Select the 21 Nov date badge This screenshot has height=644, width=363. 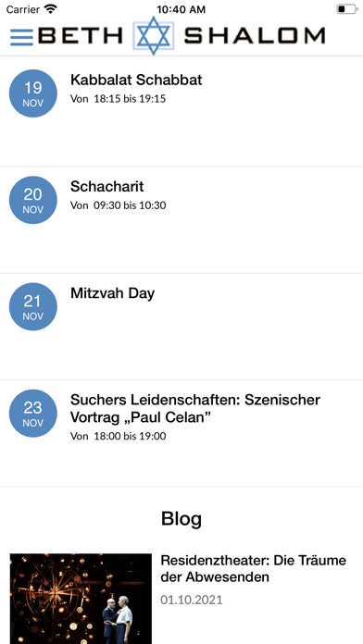click(x=33, y=306)
